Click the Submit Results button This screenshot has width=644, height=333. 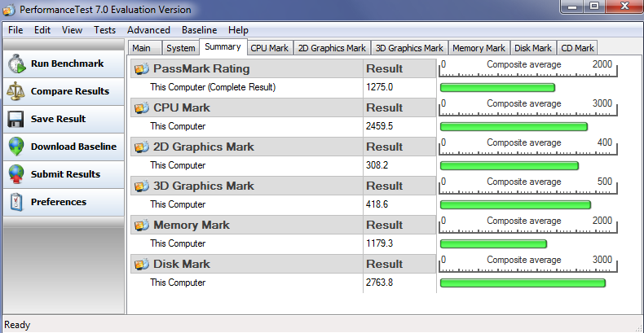64,175
